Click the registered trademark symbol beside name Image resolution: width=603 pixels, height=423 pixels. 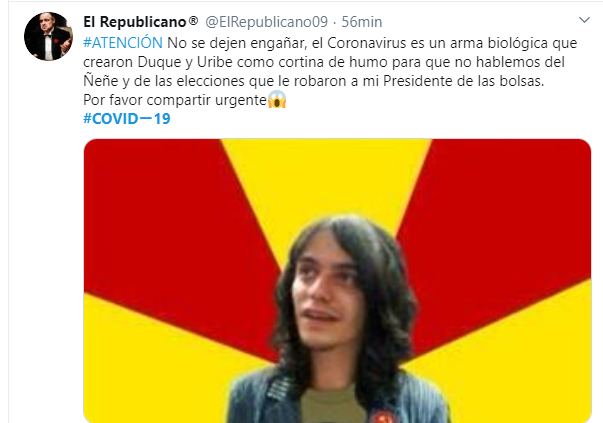193,20
